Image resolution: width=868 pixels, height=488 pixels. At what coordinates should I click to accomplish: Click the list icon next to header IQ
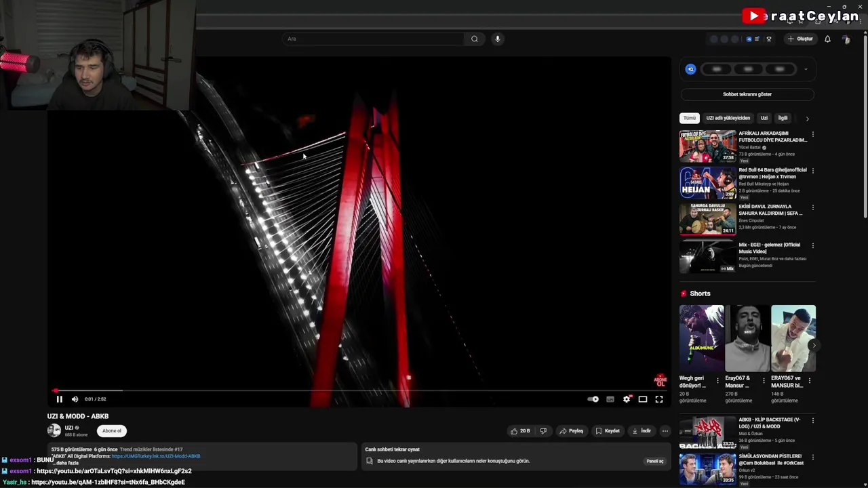[757, 39]
